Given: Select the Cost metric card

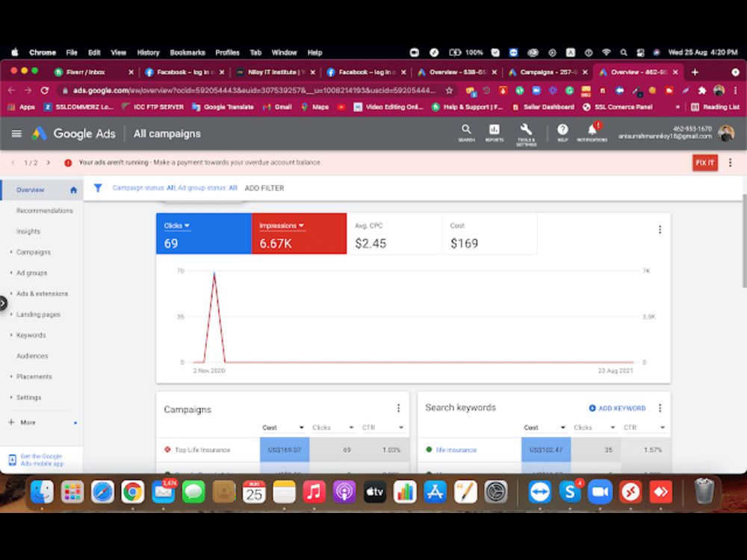Looking at the screenshot, I should point(489,234).
